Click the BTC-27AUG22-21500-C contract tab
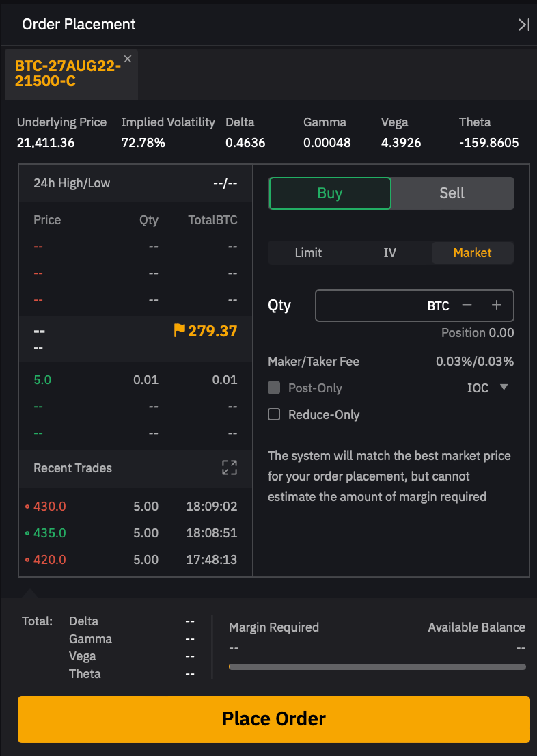Viewport: 537px width, 756px height. pyautogui.click(x=68, y=74)
